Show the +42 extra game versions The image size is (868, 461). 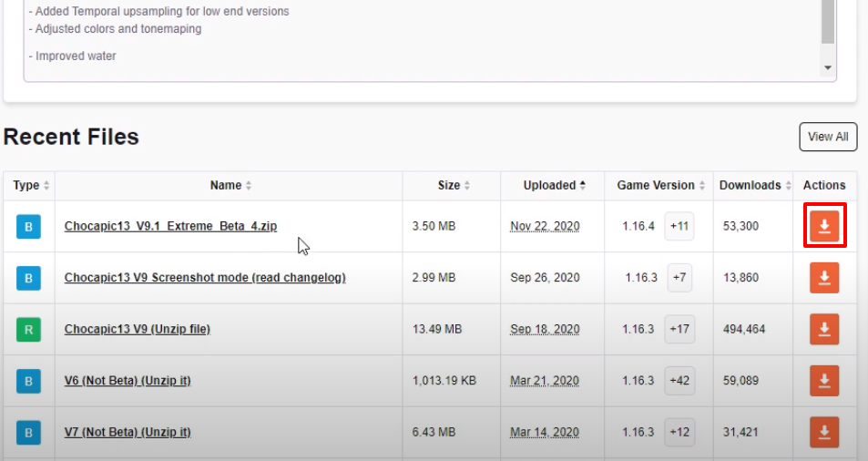pyautogui.click(x=679, y=380)
